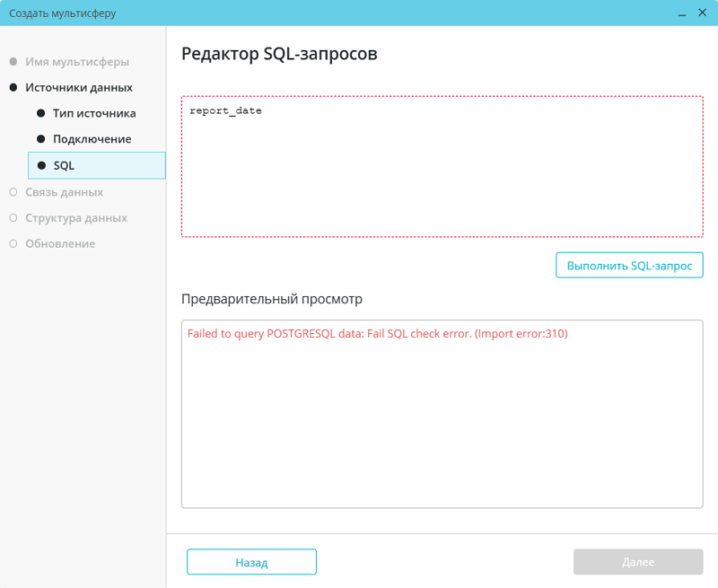Image resolution: width=718 pixels, height=588 pixels.
Task: Click the red POSTGRESQL error message
Action: [x=377, y=334]
